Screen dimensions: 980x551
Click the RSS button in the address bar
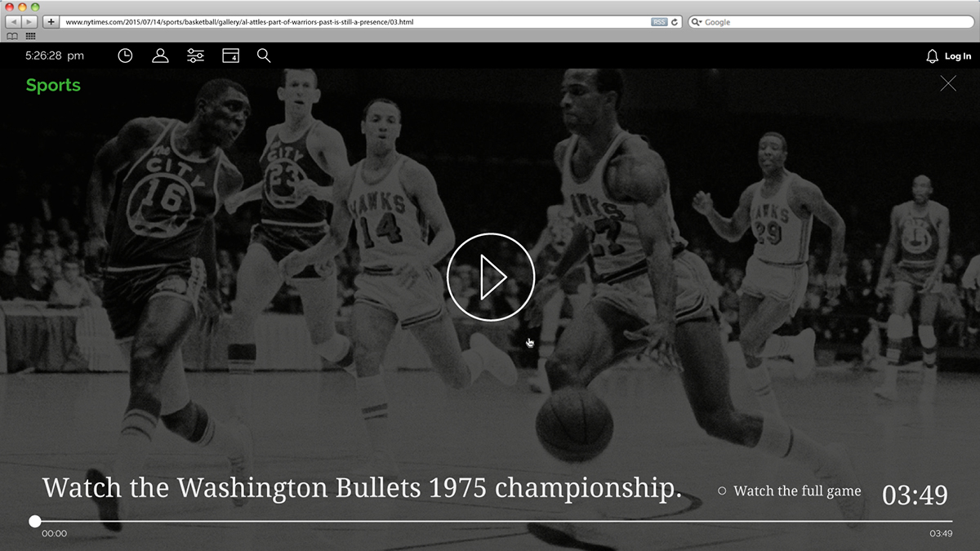coord(659,22)
